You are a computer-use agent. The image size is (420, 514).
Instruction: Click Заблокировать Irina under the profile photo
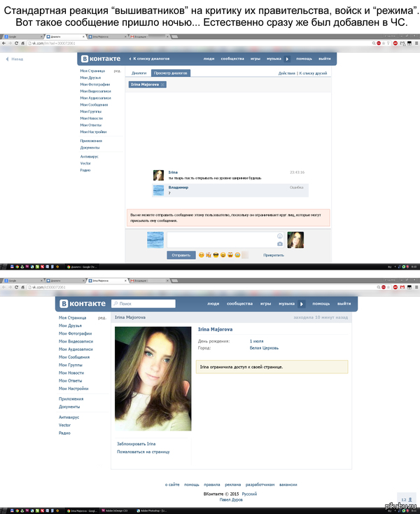(136, 444)
